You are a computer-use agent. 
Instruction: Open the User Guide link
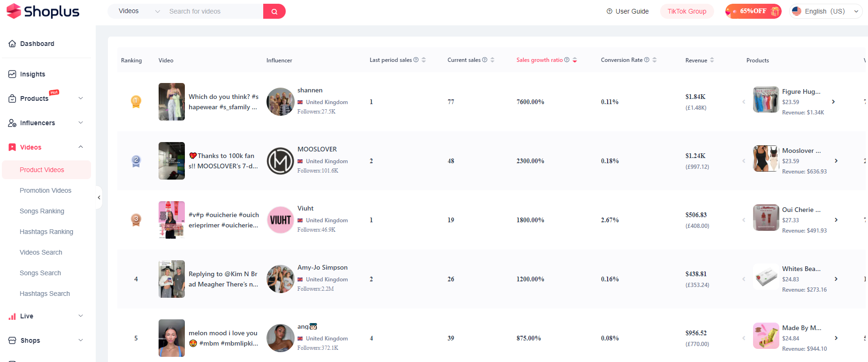[x=627, y=11]
